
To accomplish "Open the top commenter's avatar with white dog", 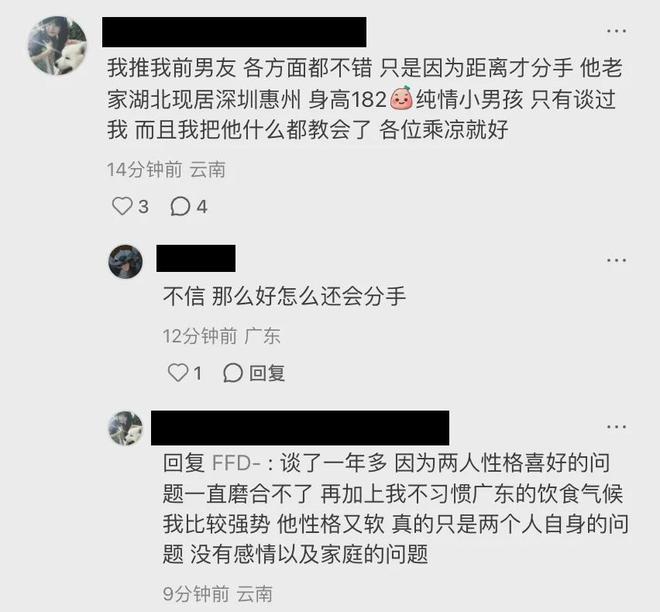I will [x=58, y=45].
